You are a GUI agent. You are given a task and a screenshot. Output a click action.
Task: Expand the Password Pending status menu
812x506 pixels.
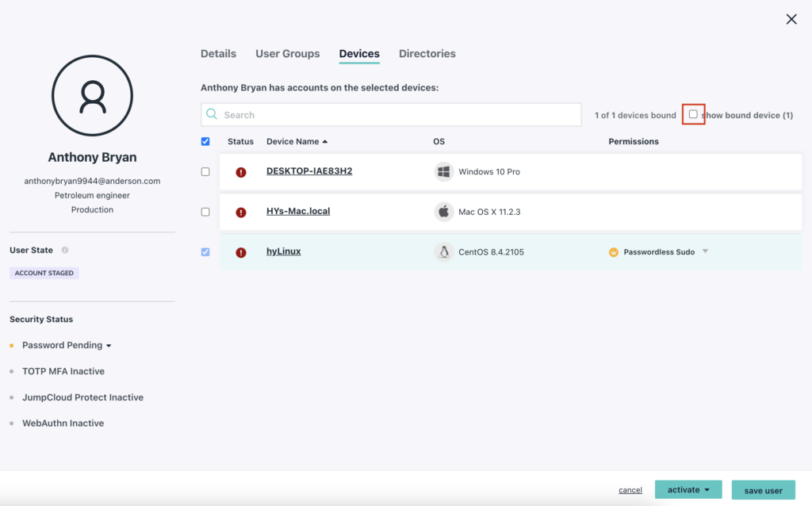(x=109, y=346)
